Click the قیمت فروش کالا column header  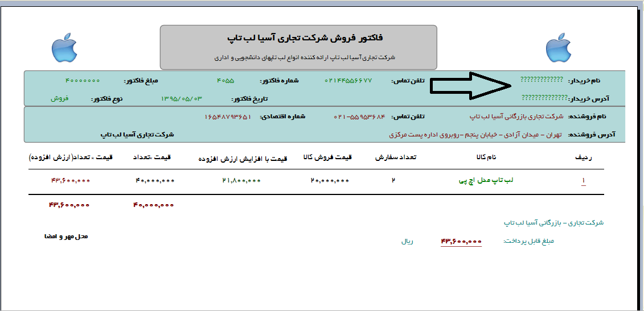click(x=328, y=157)
